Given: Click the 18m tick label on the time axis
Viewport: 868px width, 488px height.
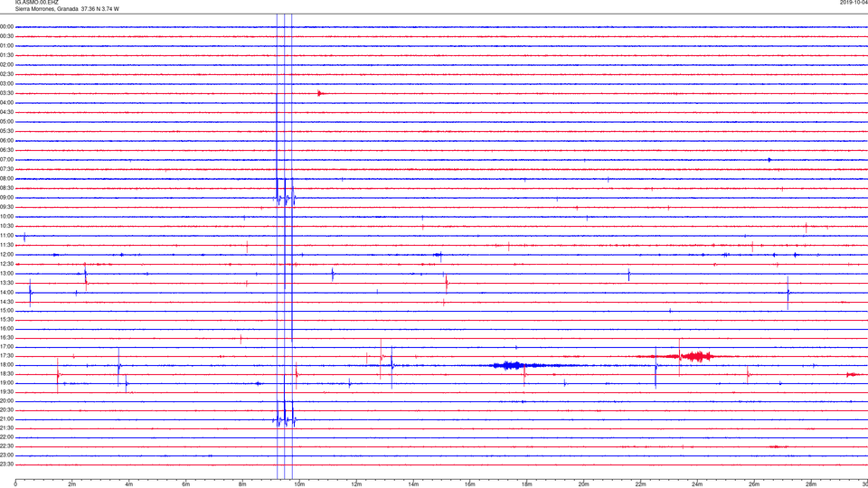Looking at the screenshot, I should coord(526,484).
